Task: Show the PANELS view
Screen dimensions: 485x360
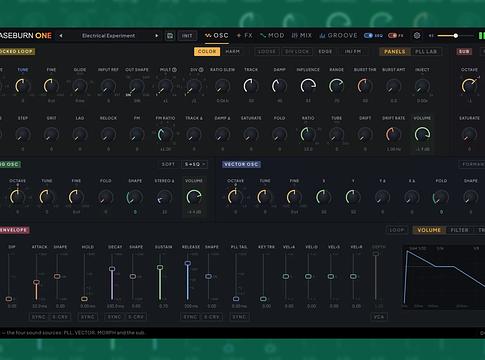Action: [395, 51]
